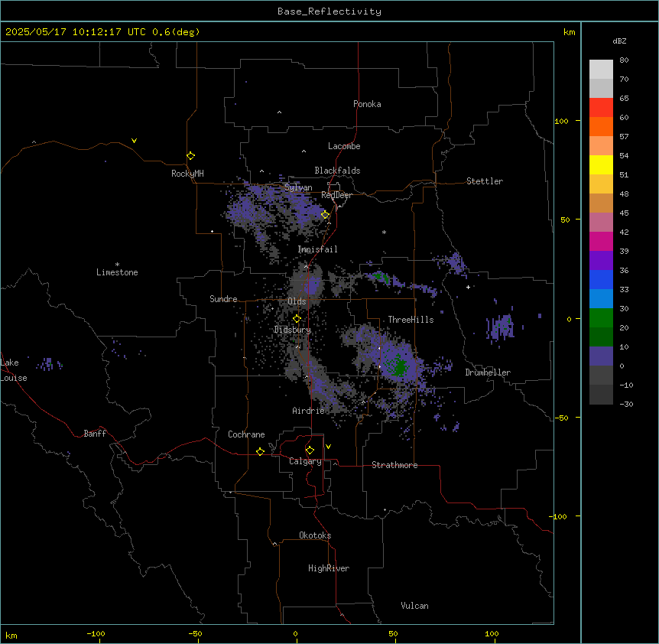Select the Limestone label
This screenshot has height=644, width=659.
pyautogui.click(x=117, y=272)
